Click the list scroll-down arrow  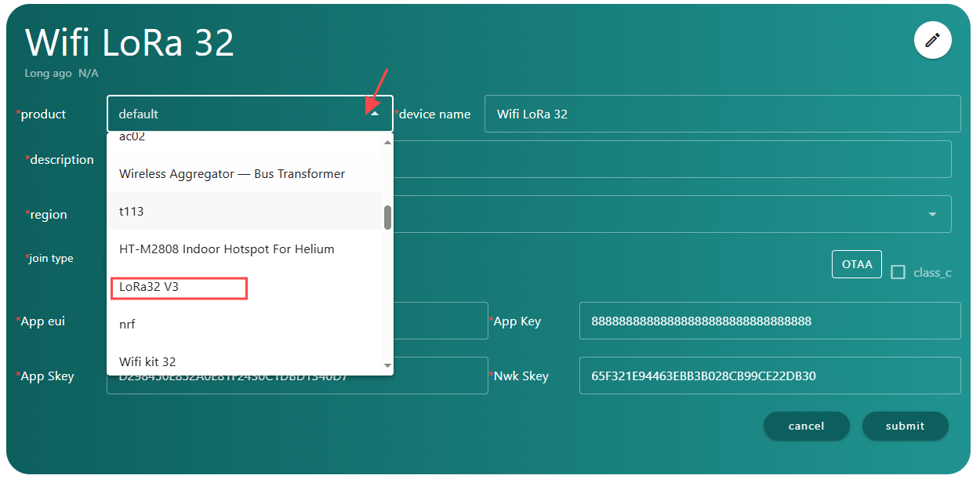pyautogui.click(x=387, y=366)
